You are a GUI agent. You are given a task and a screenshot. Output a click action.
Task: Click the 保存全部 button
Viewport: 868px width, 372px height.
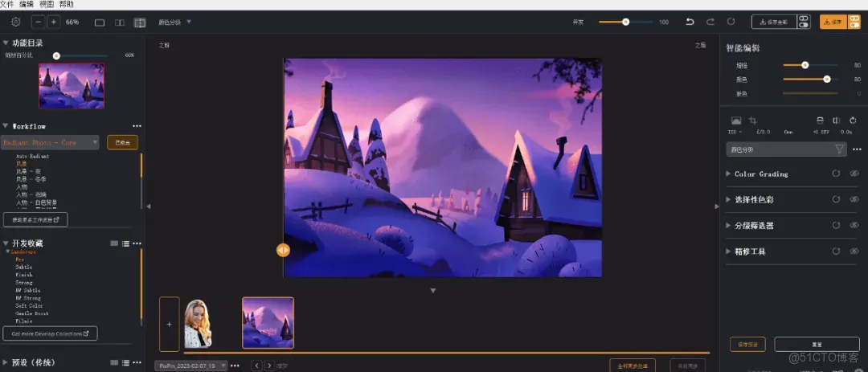point(774,22)
